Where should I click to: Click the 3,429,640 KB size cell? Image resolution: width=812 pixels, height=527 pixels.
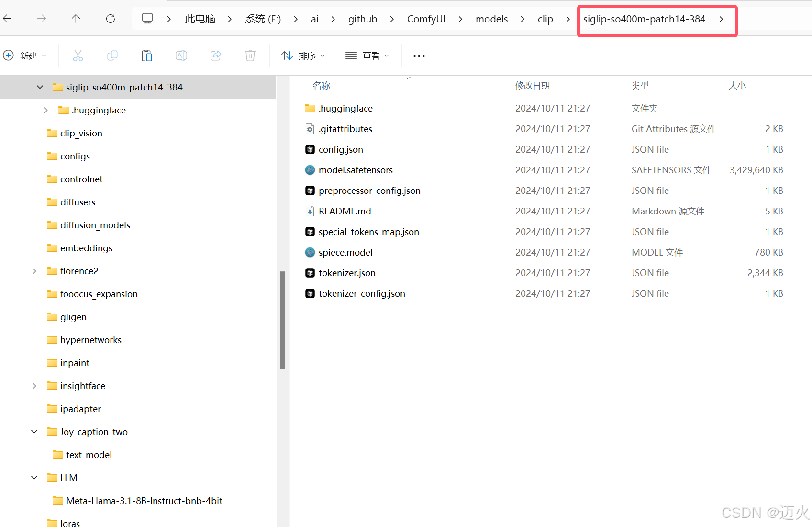[756, 170]
